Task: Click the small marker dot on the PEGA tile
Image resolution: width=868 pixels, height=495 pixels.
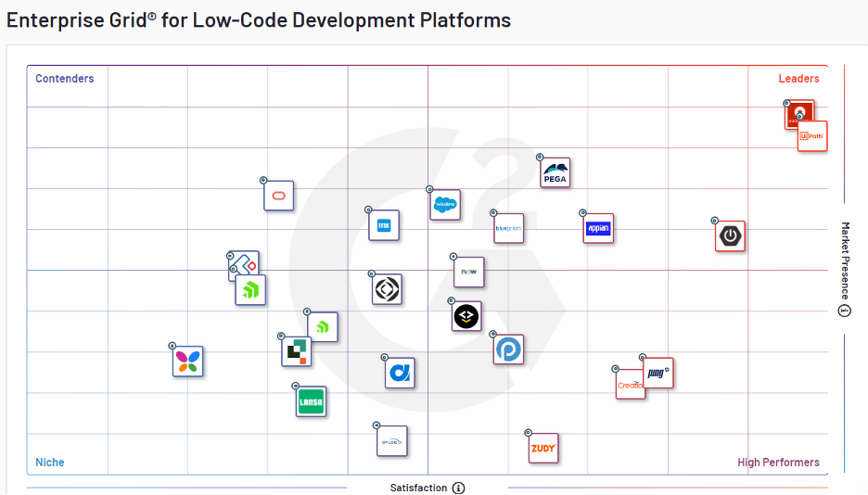Action: tap(540, 158)
